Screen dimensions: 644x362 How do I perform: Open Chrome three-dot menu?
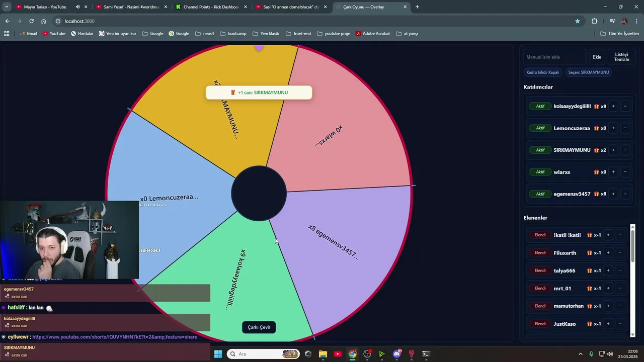637,21
